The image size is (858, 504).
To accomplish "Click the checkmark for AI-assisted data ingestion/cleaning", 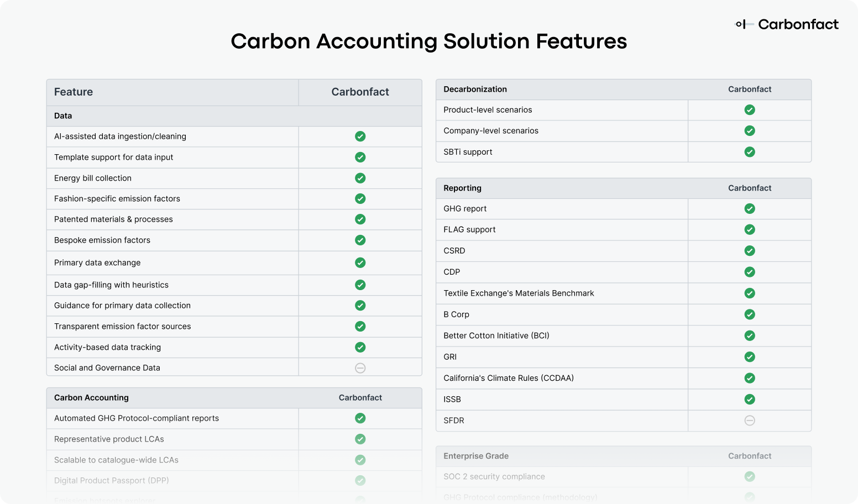I will (360, 136).
